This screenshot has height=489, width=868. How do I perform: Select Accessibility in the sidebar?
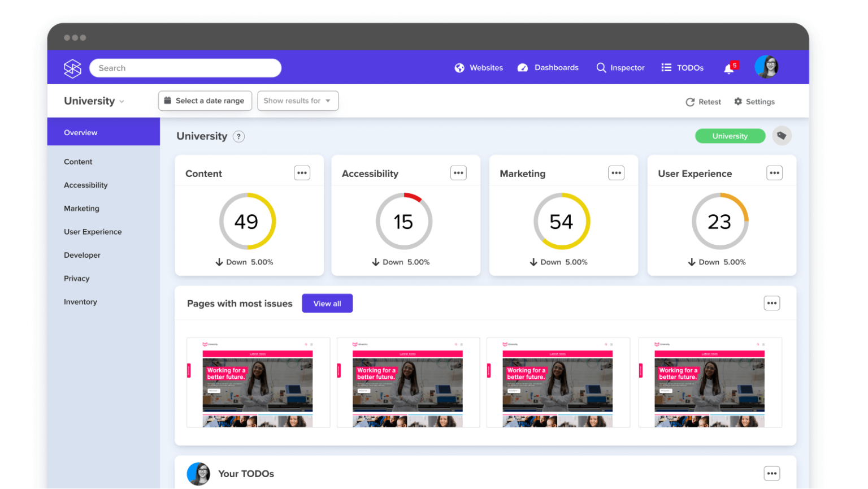coord(86,185)
